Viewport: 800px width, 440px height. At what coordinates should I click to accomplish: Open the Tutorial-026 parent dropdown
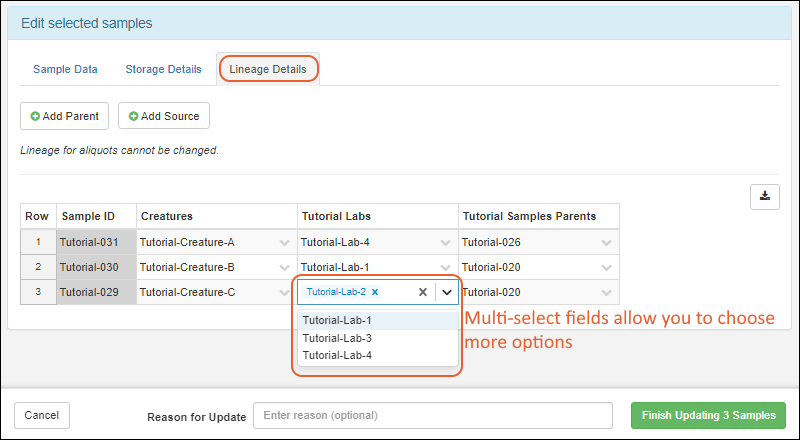pos(606,242)
